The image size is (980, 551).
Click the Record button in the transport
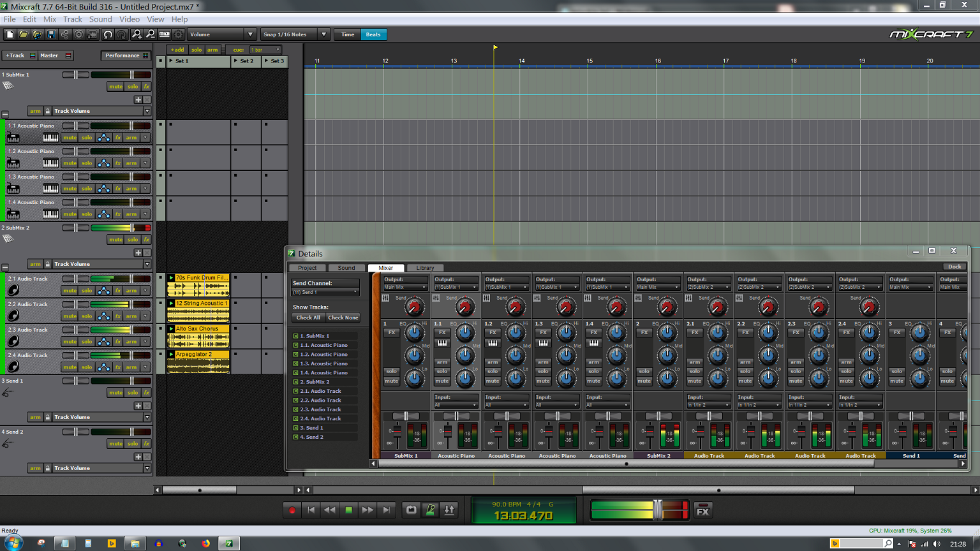pyautogui.click(x=292, y=510)
